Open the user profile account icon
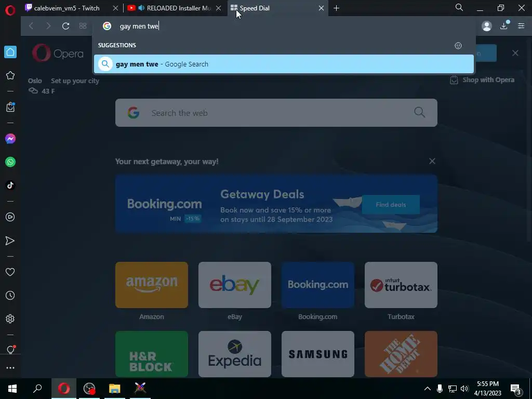The height and width of the screenshot is (399, 532). tap(486, 26)
